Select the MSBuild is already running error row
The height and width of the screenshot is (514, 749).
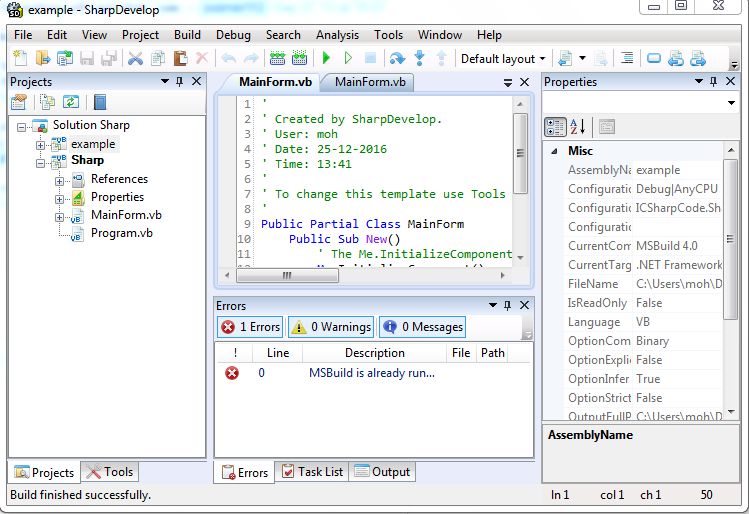click(374, 373)
